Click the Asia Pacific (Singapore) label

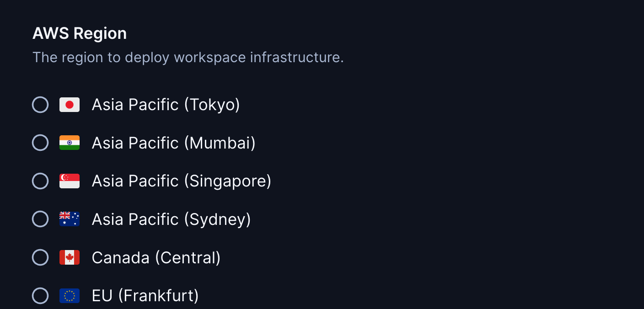(x=181, y=181)
